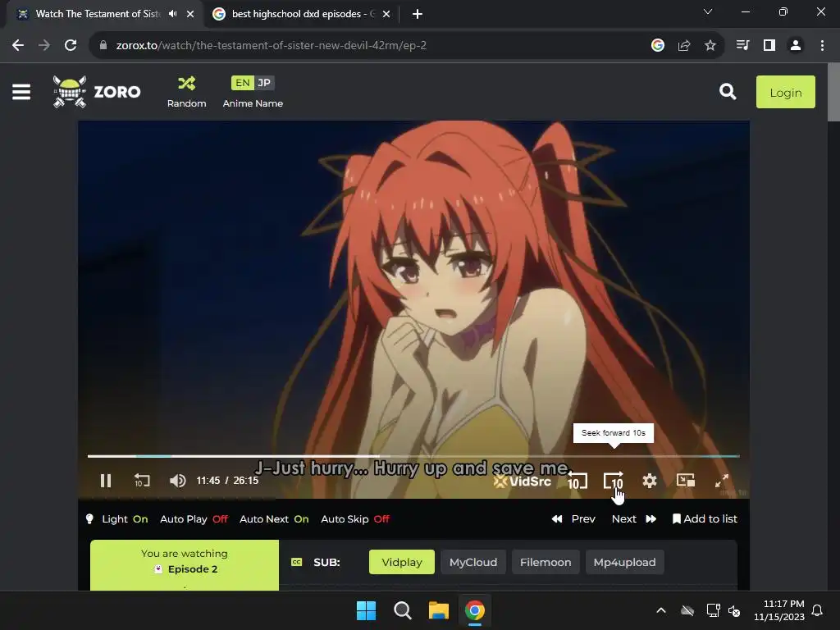Open Chrome profile icon
This screenshot has height=630, width=840.
tap(796, 46)
